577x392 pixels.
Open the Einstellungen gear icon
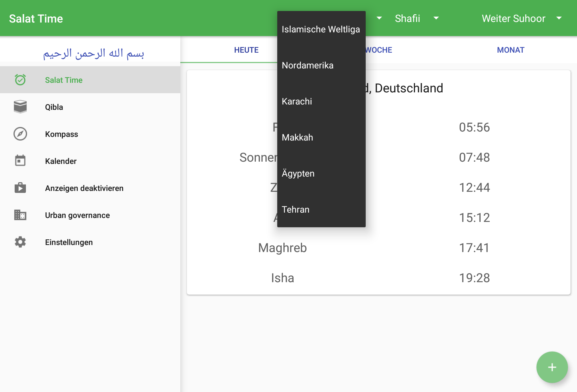point(20,242)
